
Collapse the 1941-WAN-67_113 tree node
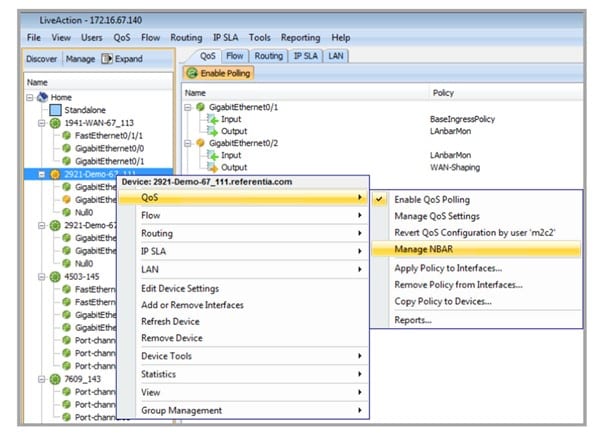tap(41, 123)
